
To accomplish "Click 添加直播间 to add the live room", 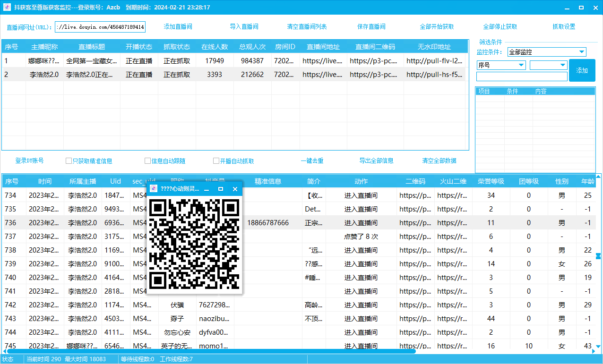I will pyautogui.click(x=178, y=27).
